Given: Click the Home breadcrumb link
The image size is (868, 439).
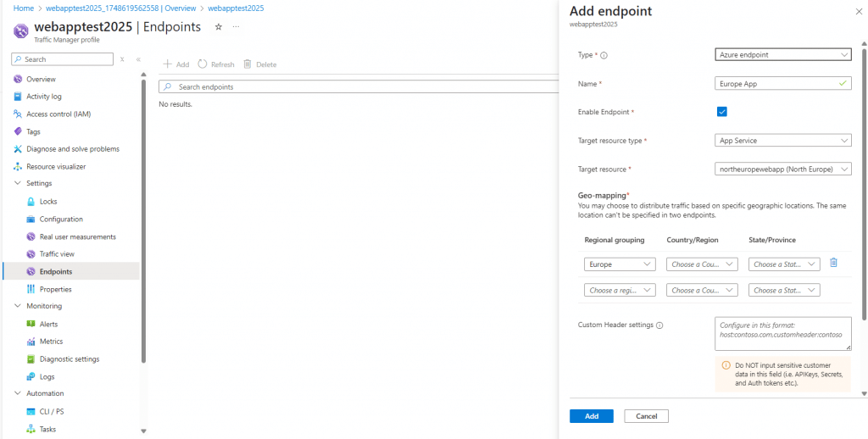Looking at the screenshot, I should tap(23, 8).
